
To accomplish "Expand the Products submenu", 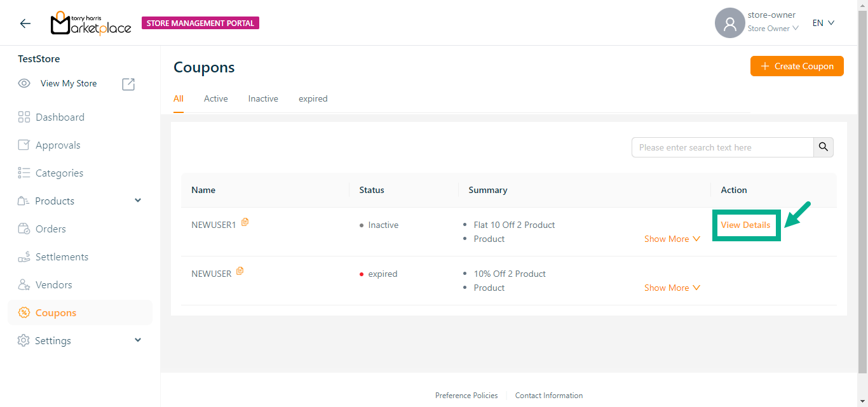I will point(138,201).
